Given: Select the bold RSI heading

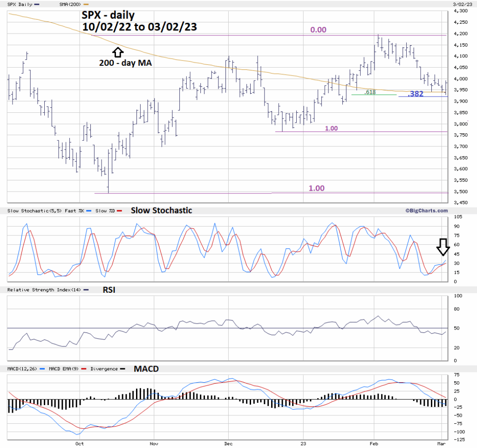Looking at the screenshot, I should click(109, 289).
